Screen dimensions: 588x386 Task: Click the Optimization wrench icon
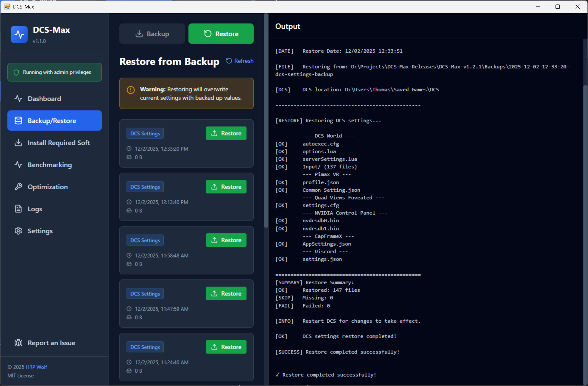point(18,187)
